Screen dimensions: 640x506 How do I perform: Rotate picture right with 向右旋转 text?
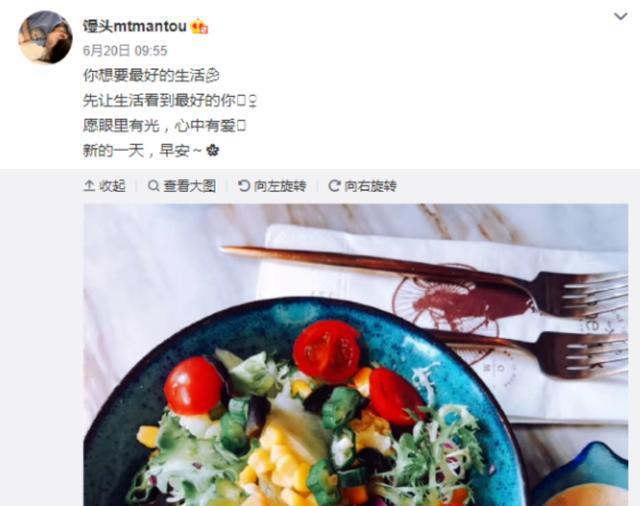(x=371, y=186)
